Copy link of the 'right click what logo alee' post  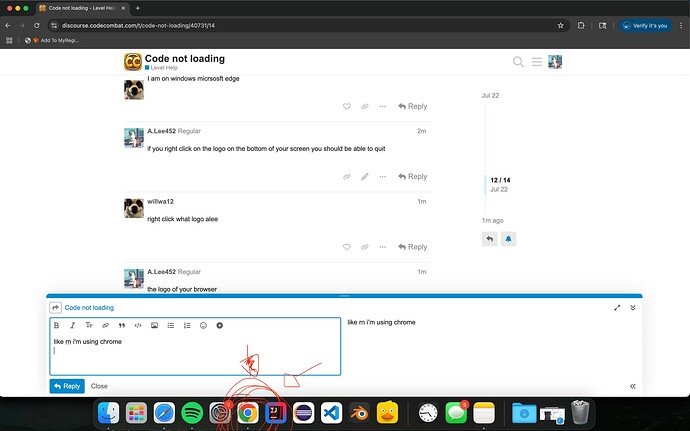[364, 247]
